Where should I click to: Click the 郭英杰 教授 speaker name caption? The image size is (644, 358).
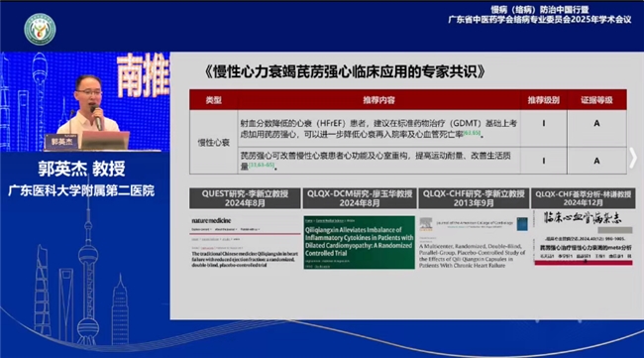coord(81,169)
